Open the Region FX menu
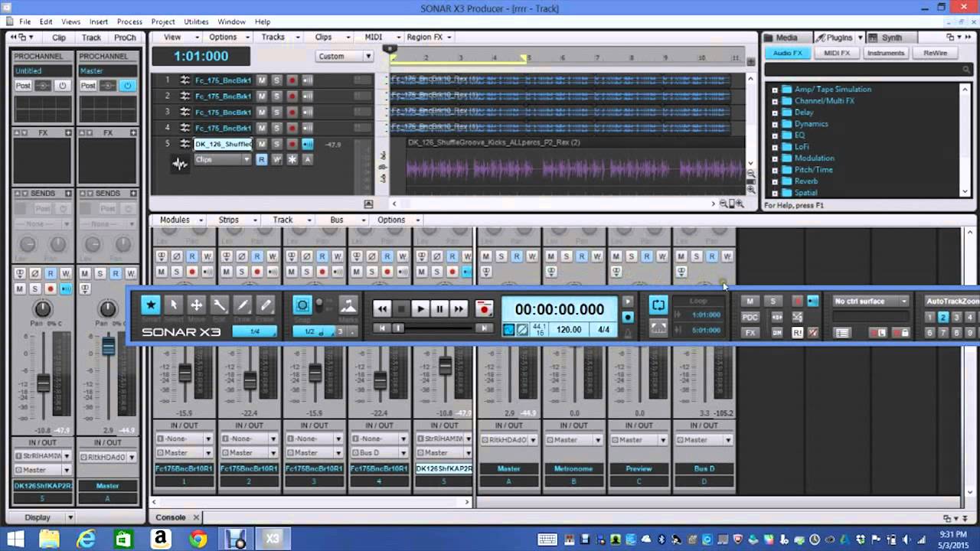 click(x=428, y=37)
